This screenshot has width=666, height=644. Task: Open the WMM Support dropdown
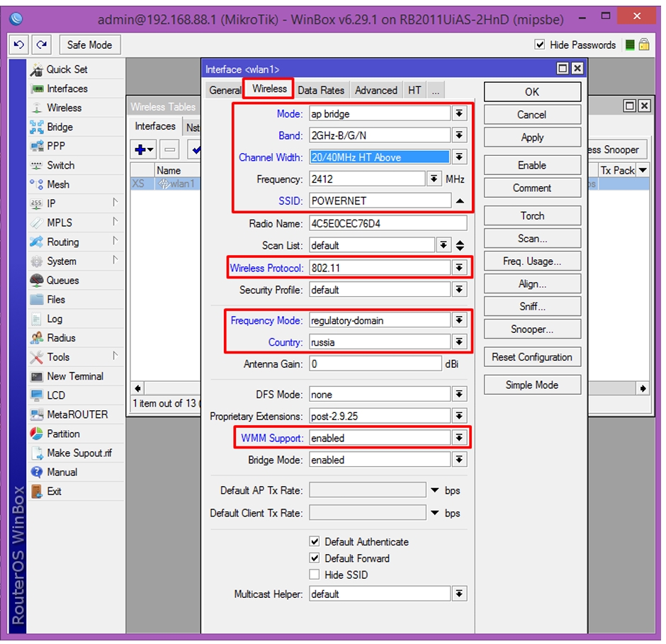click(x=459, y=438)
